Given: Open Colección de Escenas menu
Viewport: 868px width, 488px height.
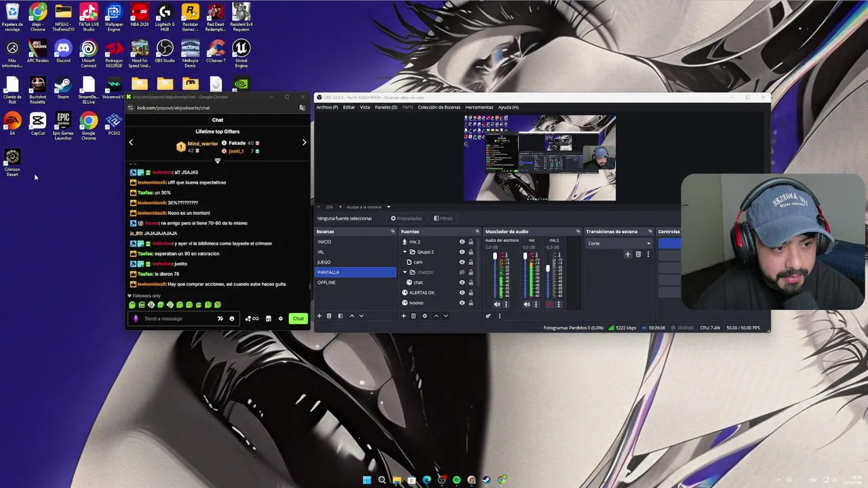Looking at the screenshot, I should pos(439,107).
